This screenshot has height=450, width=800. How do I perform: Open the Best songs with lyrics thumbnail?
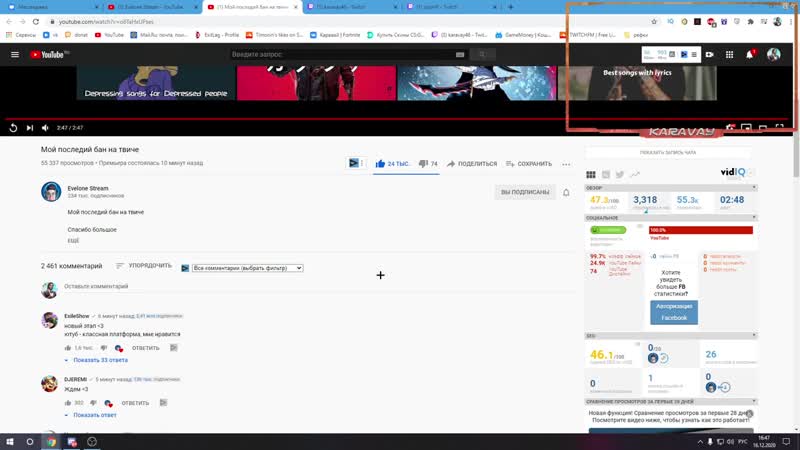click(x=637, y=83)
